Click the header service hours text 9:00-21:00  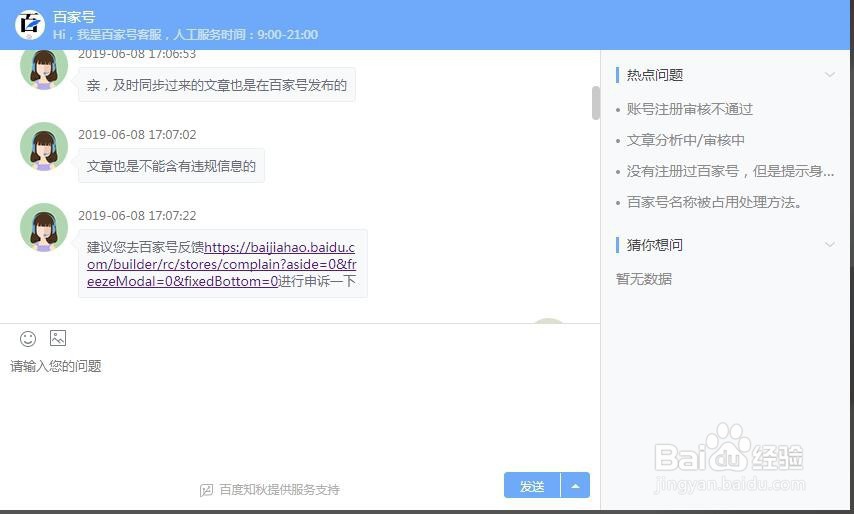tap(288, 35)
